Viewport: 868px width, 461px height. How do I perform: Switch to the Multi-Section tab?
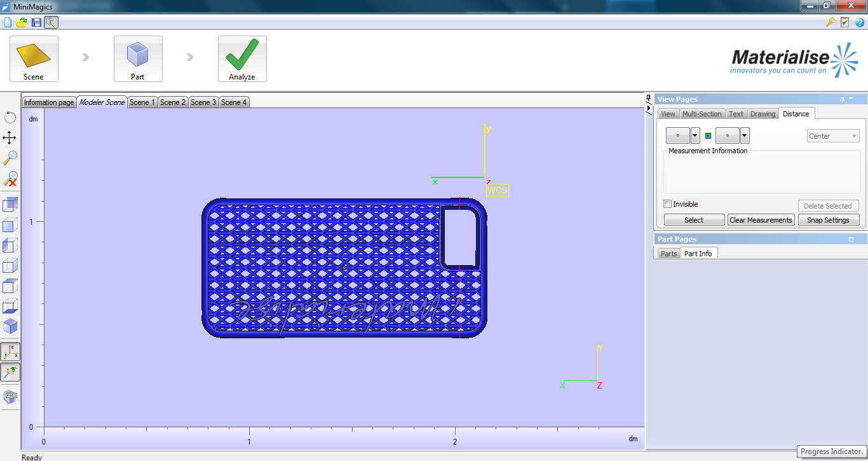[702, 113]
